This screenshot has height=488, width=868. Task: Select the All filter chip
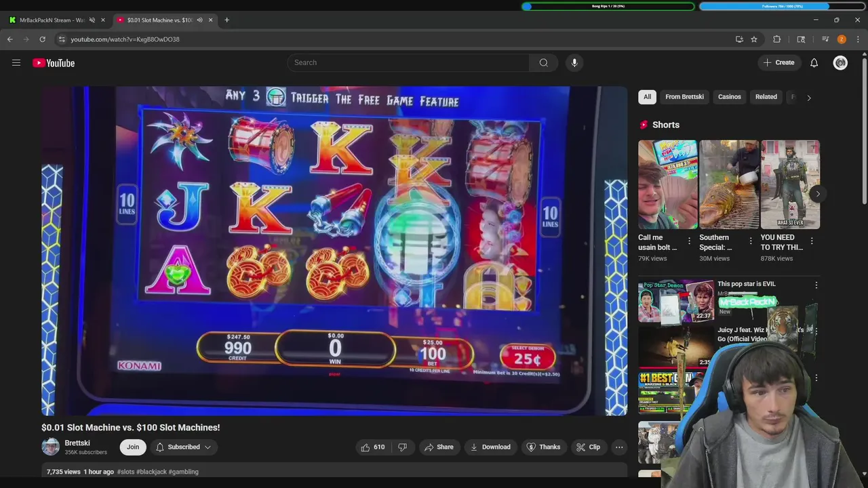point(647,97)
